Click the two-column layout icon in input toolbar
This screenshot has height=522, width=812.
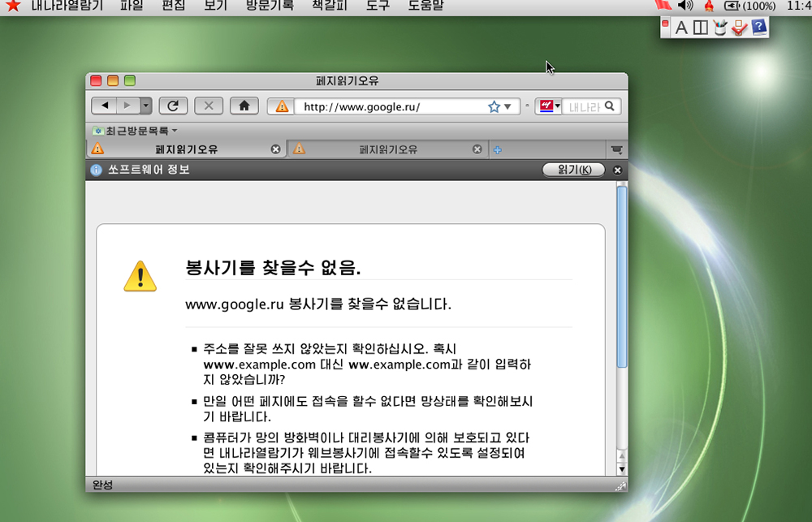(701, 28)
